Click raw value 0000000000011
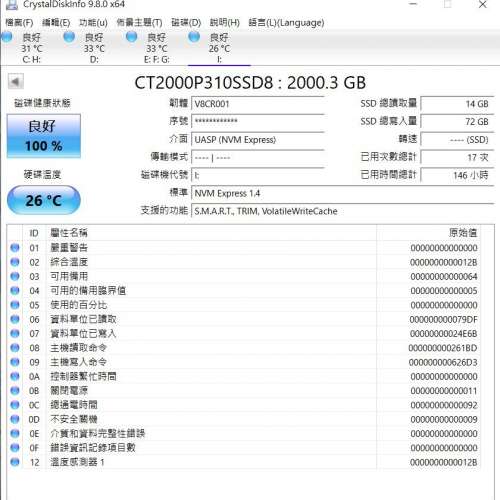500x500 pixels. coord(444,391)
